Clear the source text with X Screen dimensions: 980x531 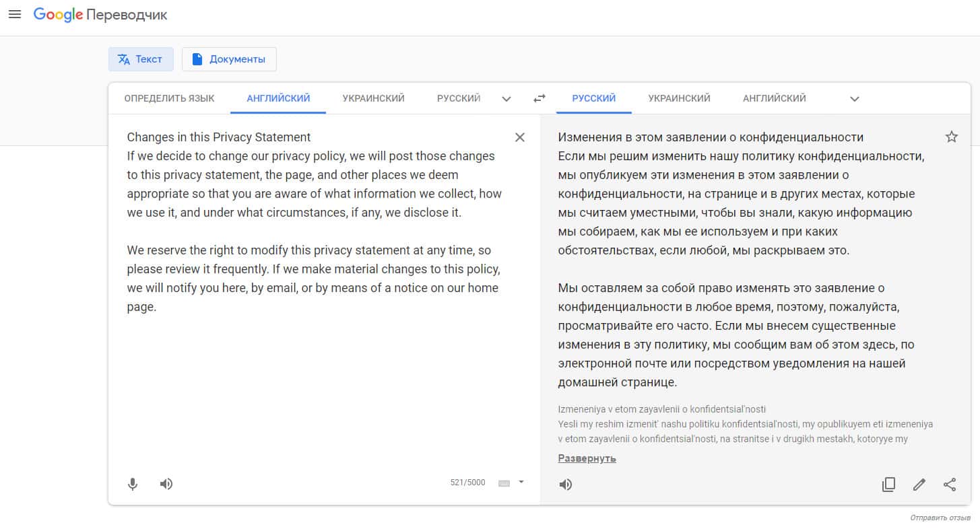click(520, 137)
